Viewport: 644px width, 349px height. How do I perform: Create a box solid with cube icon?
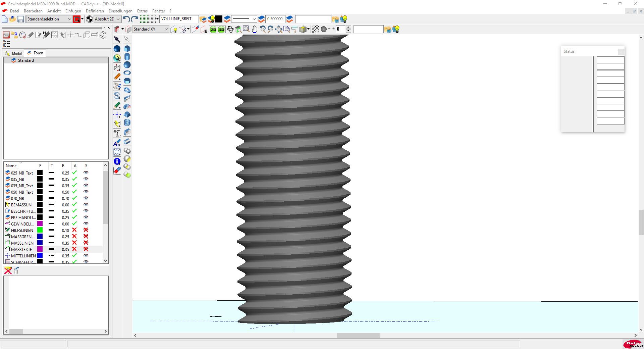coord(127,49)
